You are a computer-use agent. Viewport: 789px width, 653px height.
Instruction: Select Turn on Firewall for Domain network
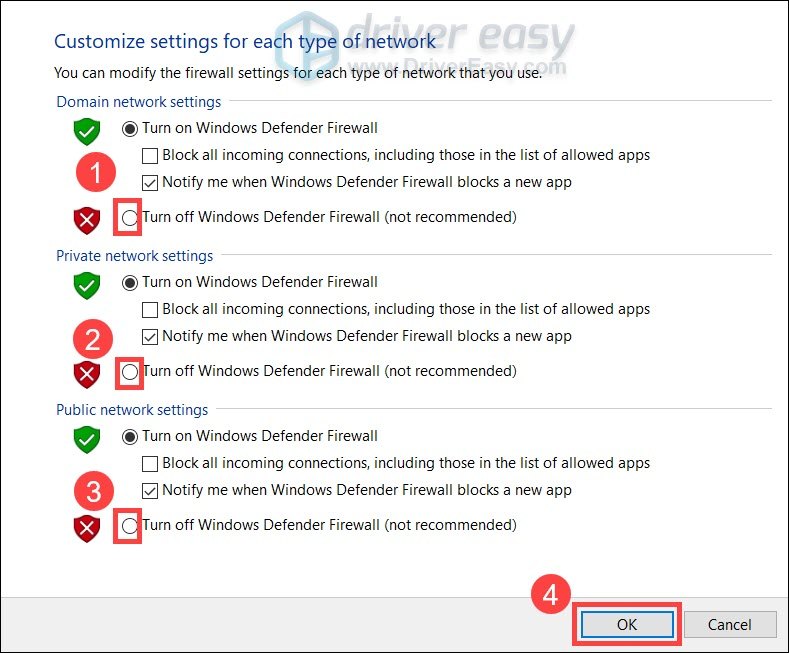[129, 129]
